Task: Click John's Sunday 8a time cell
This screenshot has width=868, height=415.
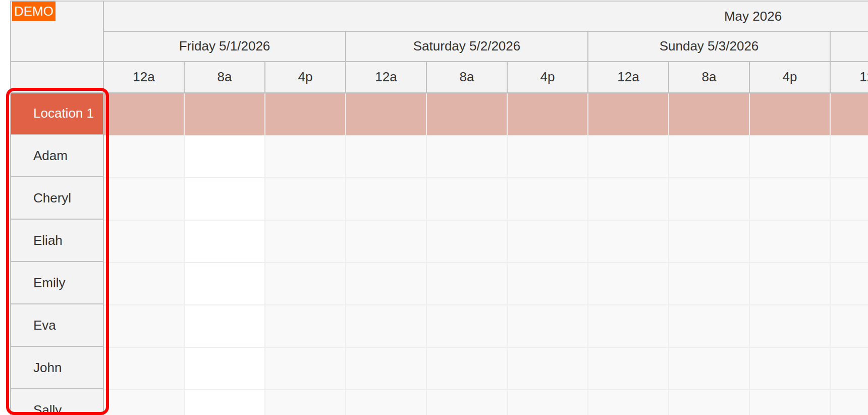Action: click(709, 369)
